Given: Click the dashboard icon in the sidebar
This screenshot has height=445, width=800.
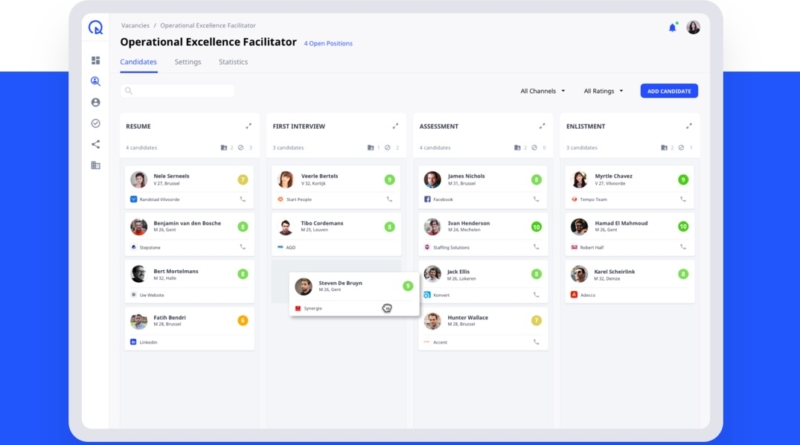Looking at the screenshot, I should pyautogui.click(x=95, y=61).
